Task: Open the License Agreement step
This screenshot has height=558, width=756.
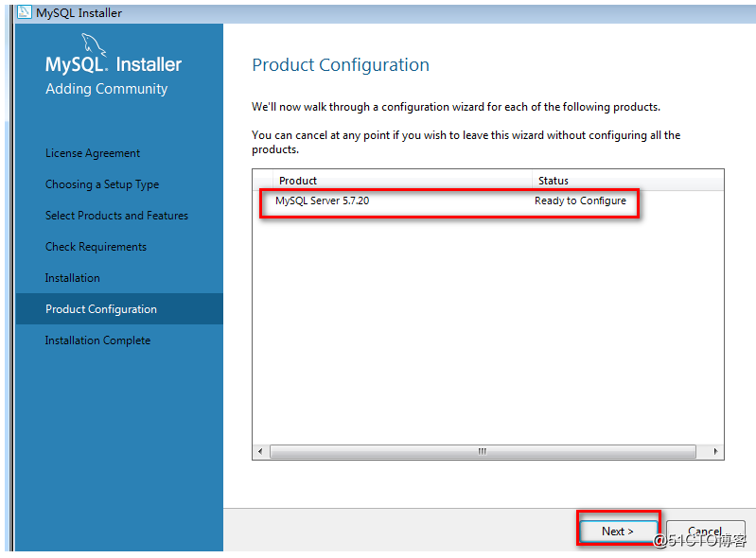Action: pyautogui.click(x=93, y=153)
